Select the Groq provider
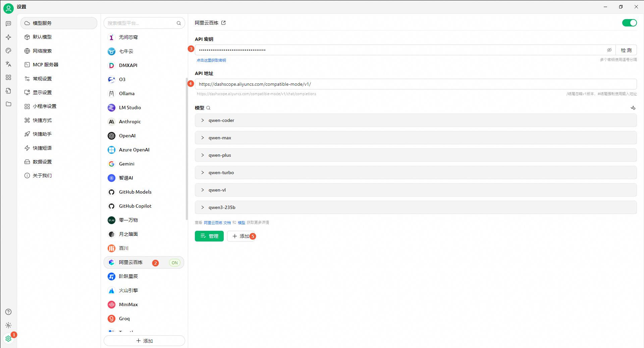The width and height of the screenshot is (644, 348). [x=144, y=319]
